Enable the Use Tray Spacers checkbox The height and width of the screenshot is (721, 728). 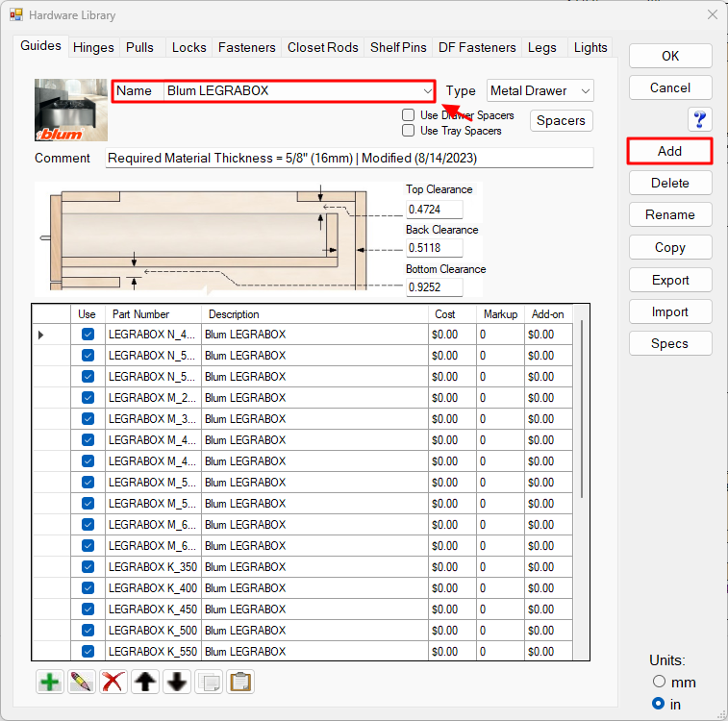(x=409, y=131)
